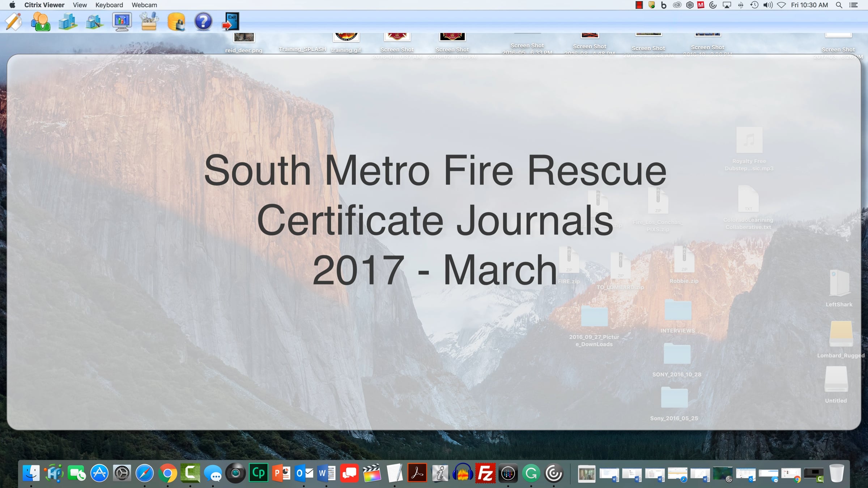Open the monitor with bar chart icon

(x=122, y=22)
